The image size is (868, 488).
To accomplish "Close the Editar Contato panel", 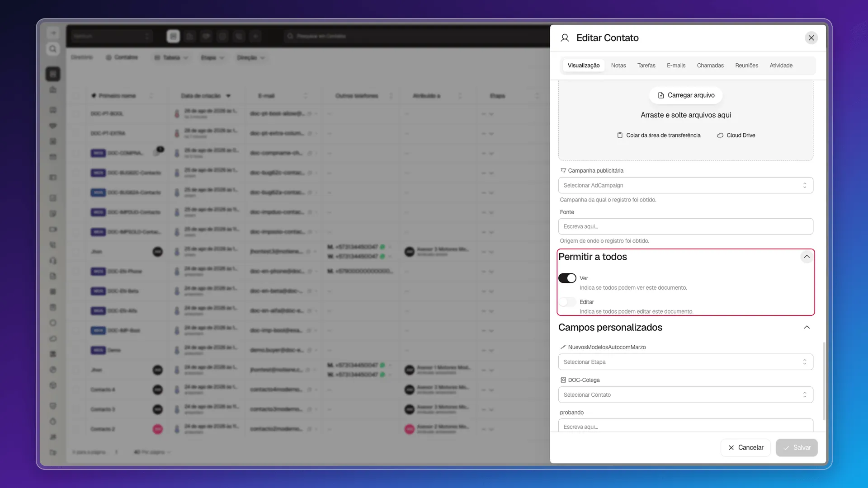I will coord(811,38).
